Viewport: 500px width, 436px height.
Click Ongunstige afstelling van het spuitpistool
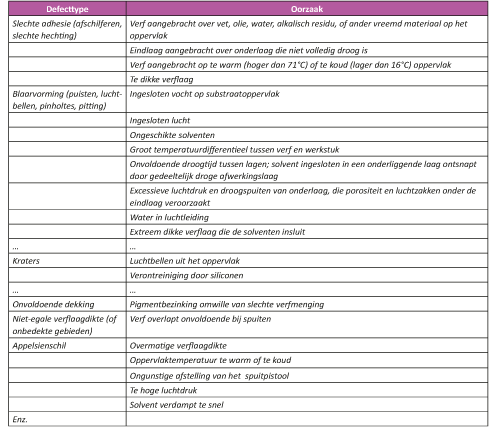coord(209,376)
